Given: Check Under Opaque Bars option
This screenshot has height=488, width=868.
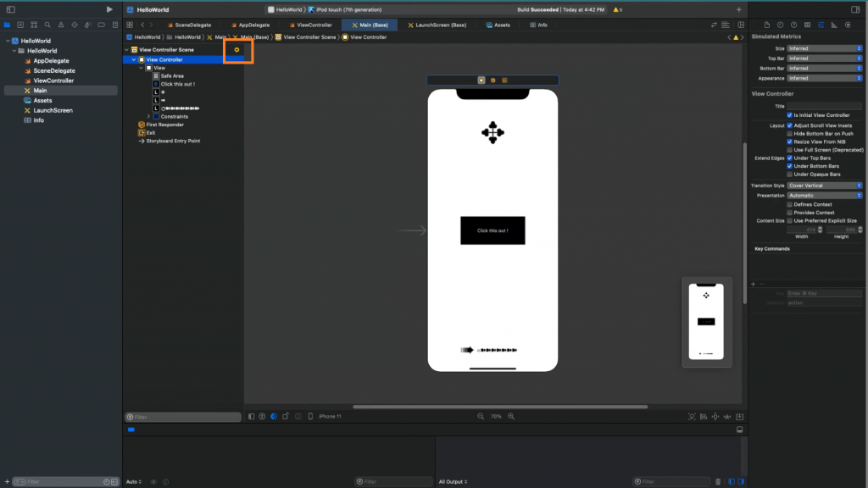Looking at the screenshot, I should (x=790, y=175).
